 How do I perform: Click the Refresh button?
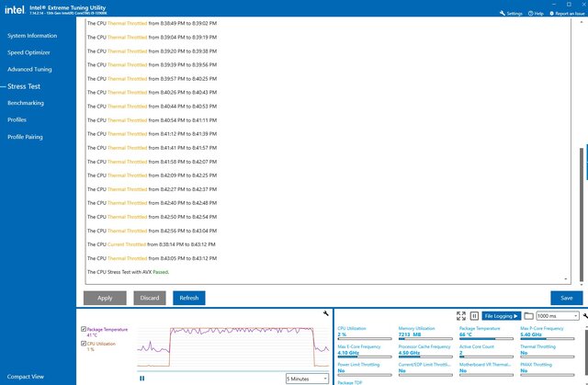(188, 298)
